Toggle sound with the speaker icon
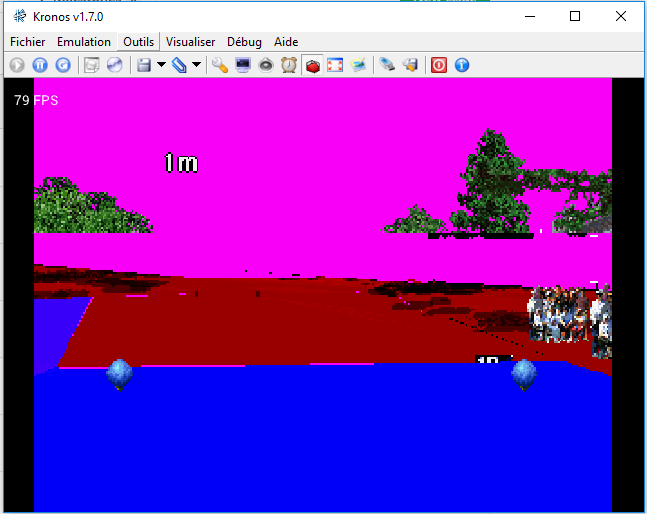 [x=266, y=65]
